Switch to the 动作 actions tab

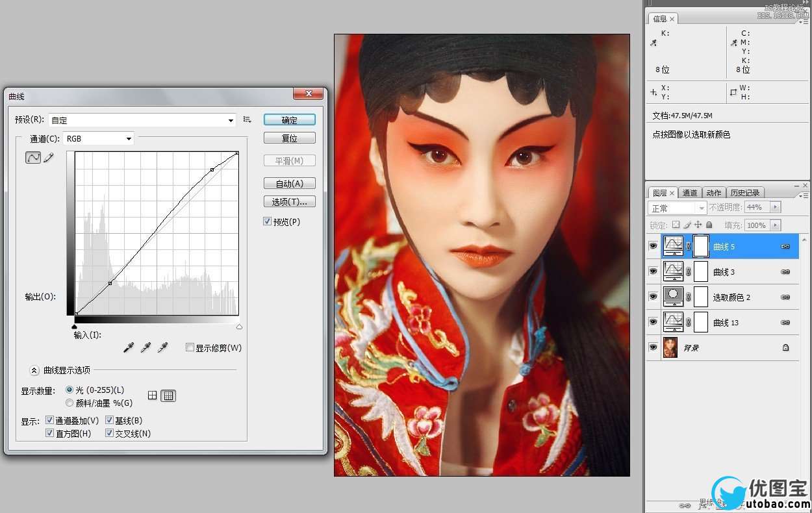pyautogui.click(x=714, y=193)
